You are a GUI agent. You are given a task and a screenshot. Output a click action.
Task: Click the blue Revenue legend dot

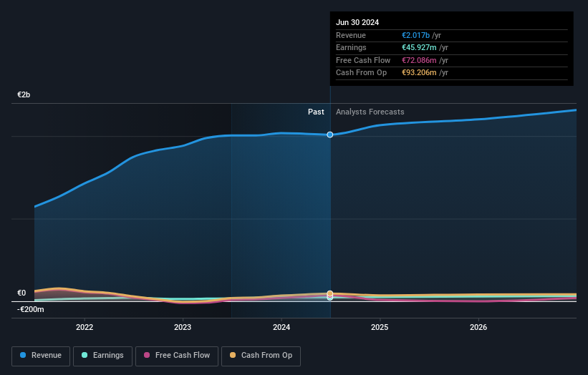(x=23, y=355)
